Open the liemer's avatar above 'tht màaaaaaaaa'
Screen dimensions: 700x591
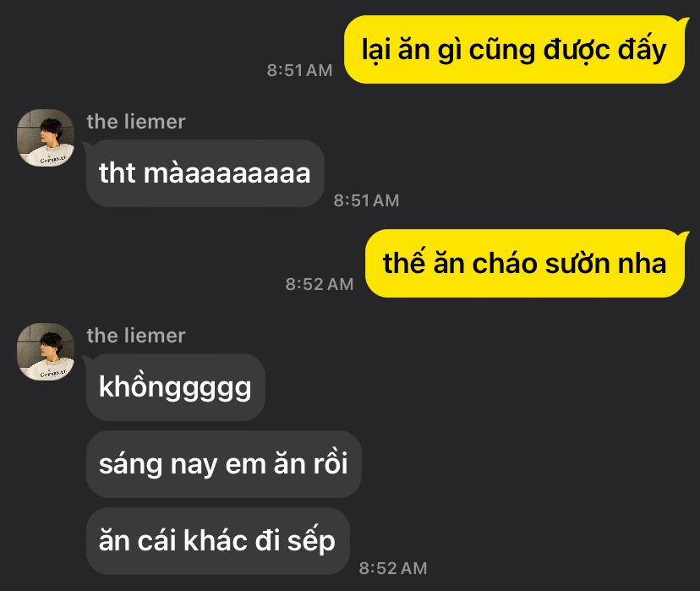click(x=46, y=138)
